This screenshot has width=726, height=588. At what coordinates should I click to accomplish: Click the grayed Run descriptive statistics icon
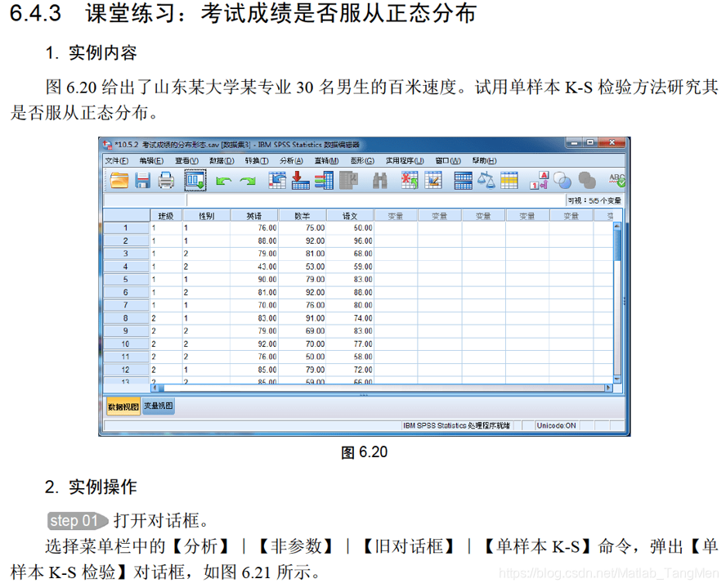click(348, 180)
